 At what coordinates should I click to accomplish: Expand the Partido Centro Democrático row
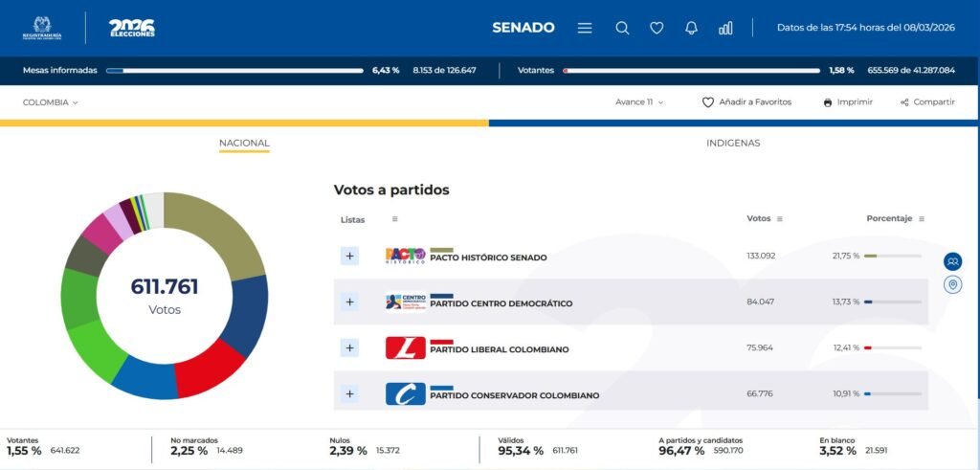(x=349, y=302)
